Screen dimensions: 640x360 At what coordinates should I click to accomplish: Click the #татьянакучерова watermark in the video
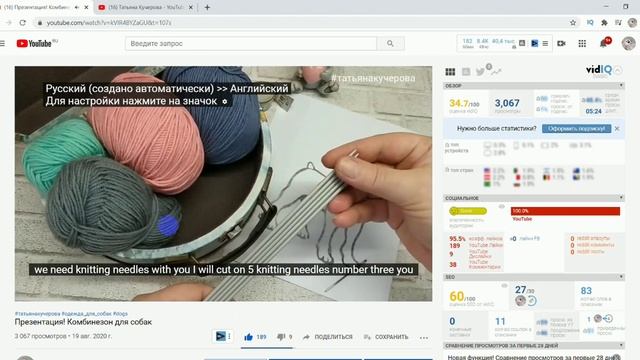[373, 78]
